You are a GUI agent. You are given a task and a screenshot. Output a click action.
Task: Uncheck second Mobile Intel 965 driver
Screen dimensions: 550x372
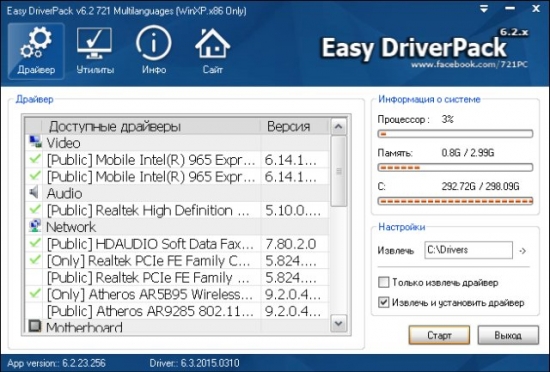[35, 176]
